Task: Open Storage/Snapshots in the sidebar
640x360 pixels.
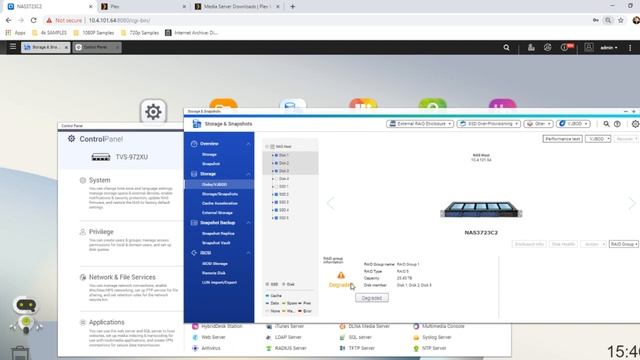Action: (x=220, y=194)
